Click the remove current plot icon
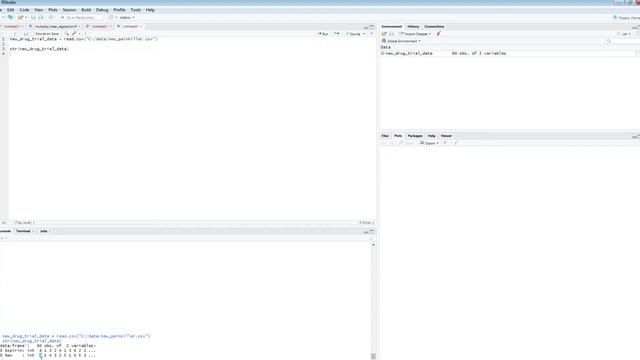Screen dimensions: 640x360 click(445, 143)
